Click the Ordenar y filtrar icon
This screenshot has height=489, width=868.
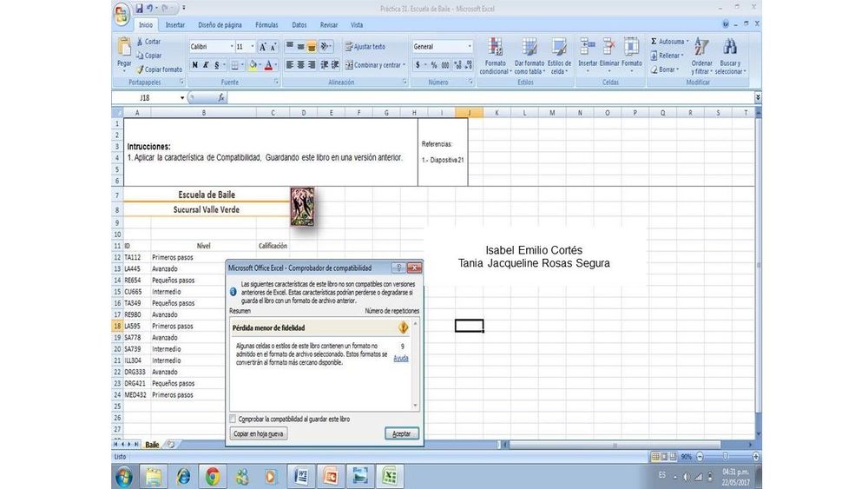pyautogui.click(x=701, y=48)
